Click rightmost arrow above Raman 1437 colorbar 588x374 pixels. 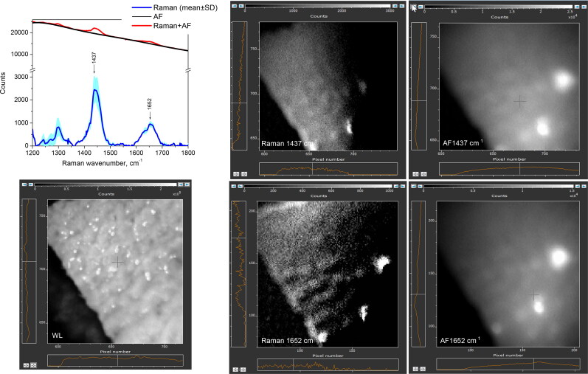click(402, 7)
